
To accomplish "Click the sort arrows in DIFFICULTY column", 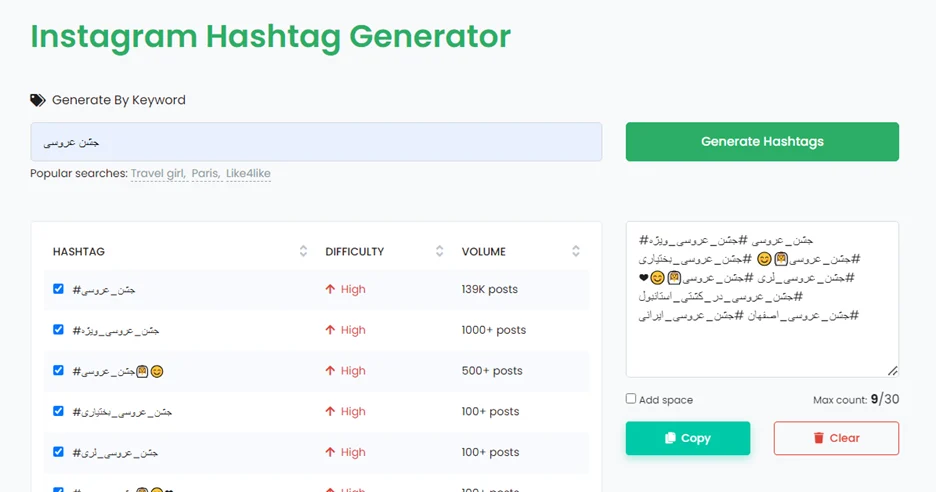I will tap(439, 251).
